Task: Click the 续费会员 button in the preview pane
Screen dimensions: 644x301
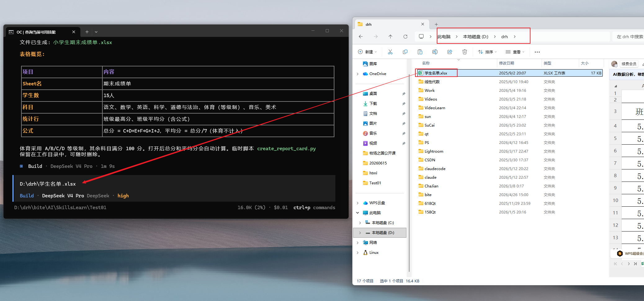Action: click(629, 64)
